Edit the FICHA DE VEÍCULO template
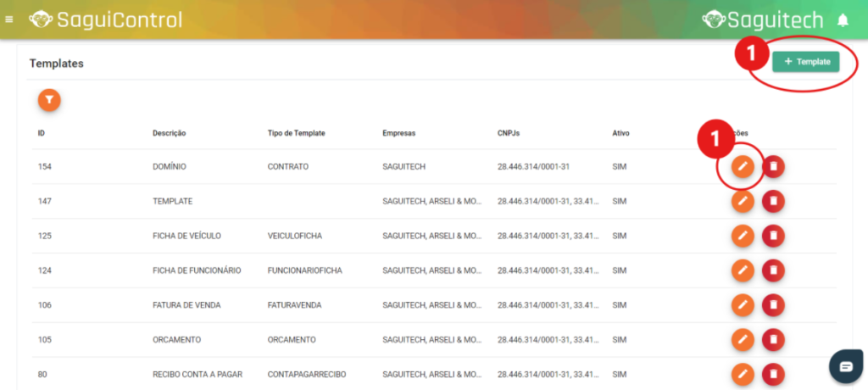This screenshot has width=868, height=390. (743, 236)
